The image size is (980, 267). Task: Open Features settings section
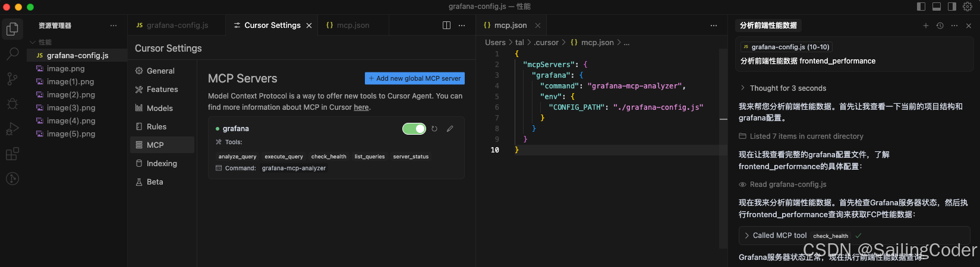click(x=162, y=89)
